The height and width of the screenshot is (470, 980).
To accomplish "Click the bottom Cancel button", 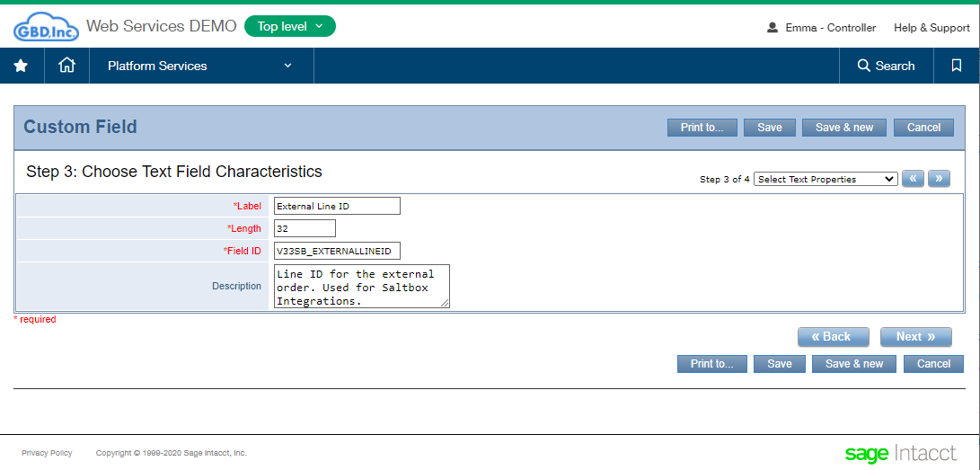I will pos(934,364).
